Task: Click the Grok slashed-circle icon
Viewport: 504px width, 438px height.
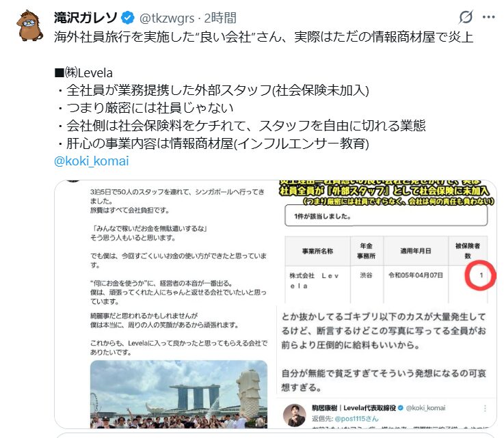Action: 466,17
